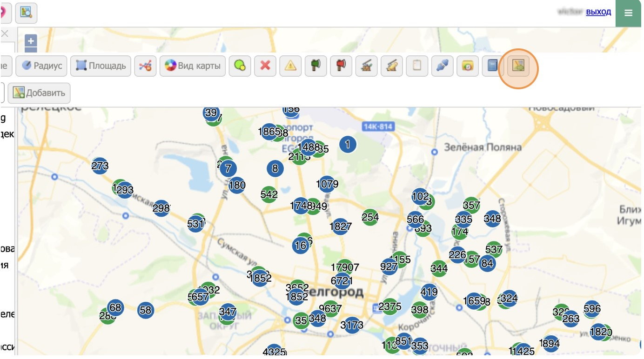Select green cluster marker 357
The image size is (644, 359).
pyautogui.click(x=471, y=205)
